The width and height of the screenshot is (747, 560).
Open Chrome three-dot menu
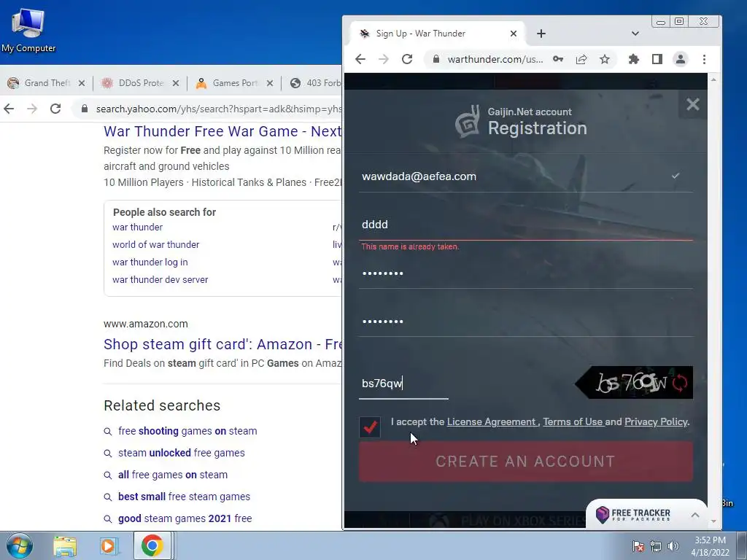tap(704, 59)
